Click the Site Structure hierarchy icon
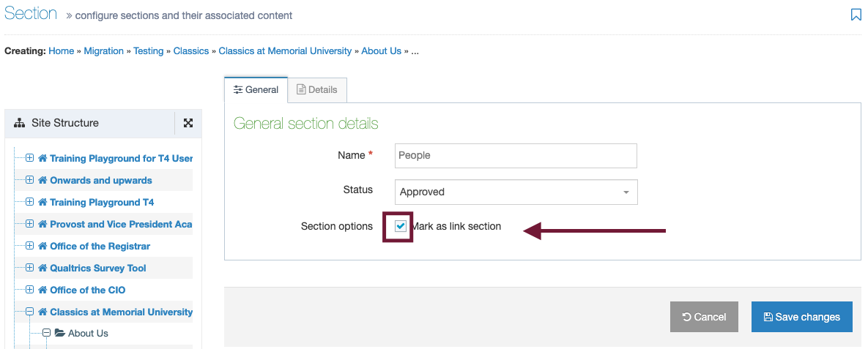 (19, 124)
